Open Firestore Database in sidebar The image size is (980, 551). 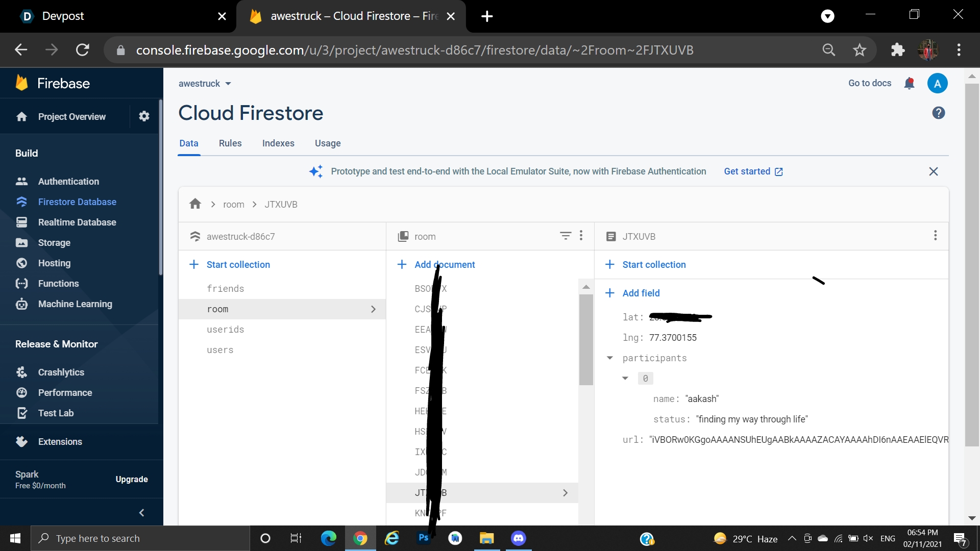click(77, 202)
